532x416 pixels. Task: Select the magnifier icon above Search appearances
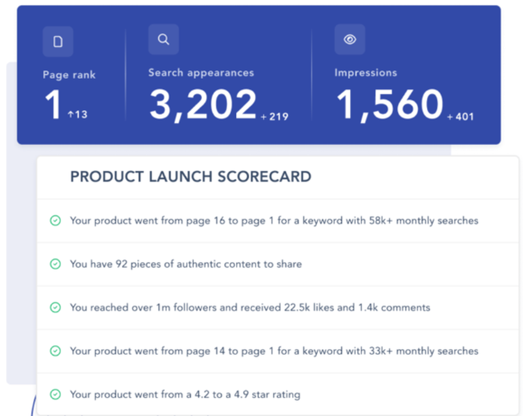163,39
